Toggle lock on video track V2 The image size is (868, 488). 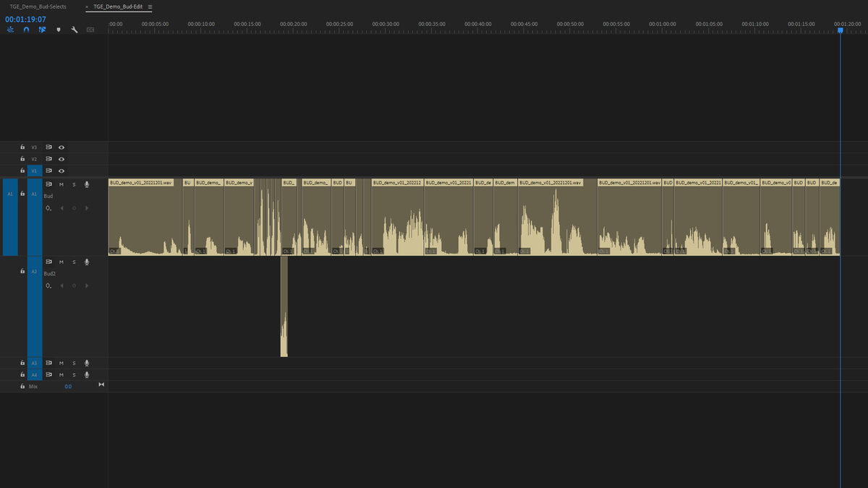pyautogui.click(x=22, y=159)
